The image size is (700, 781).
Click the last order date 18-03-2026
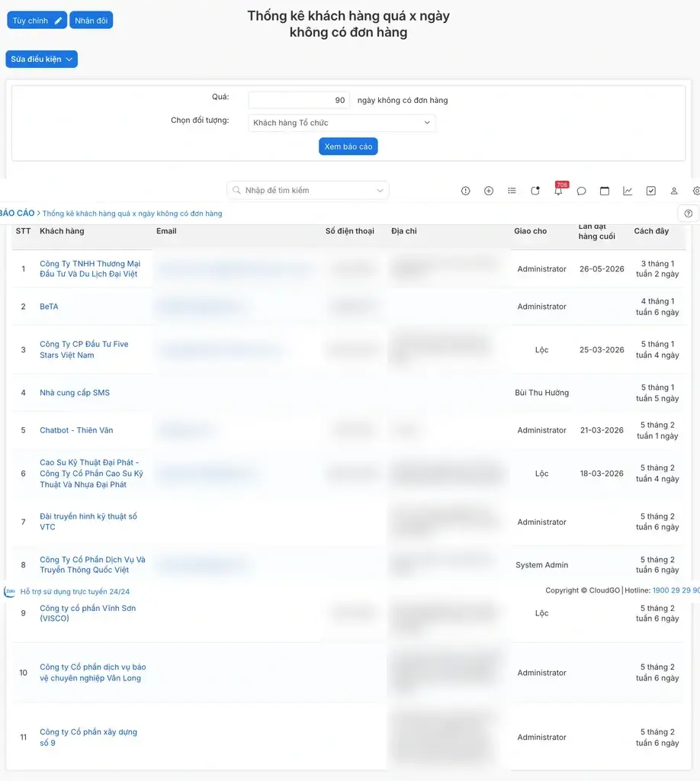[602, 473]
